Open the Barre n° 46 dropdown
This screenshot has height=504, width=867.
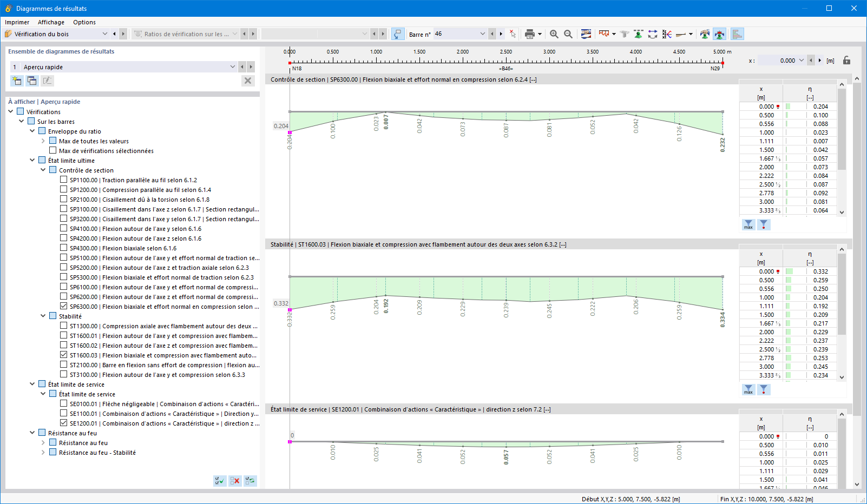[x=482, y=34]
